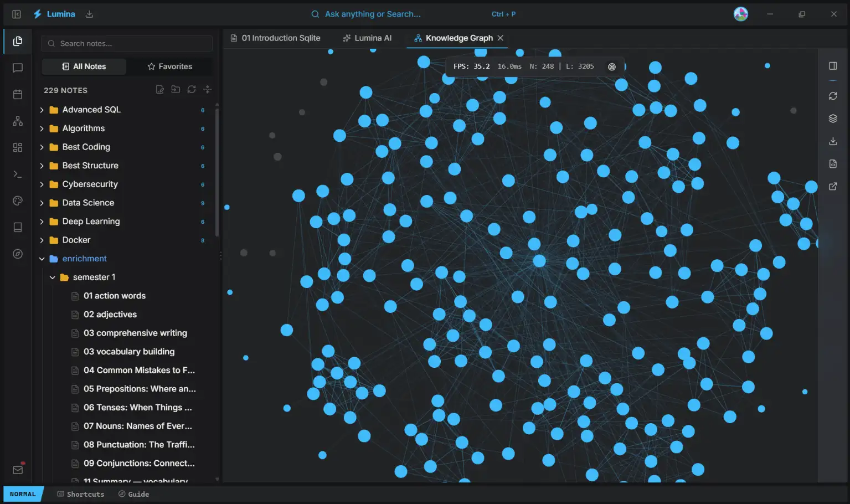The width and height of the screenshot is (850, 504).
Task: Open the graph hierarchy view in the activity bar
Action: tap(18, 121)
